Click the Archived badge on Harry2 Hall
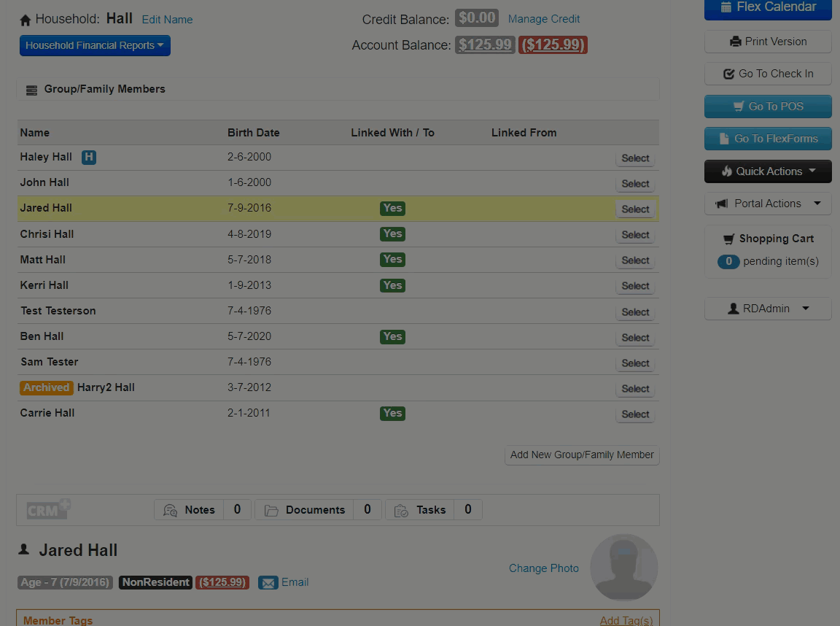 (x=47, y=387)
